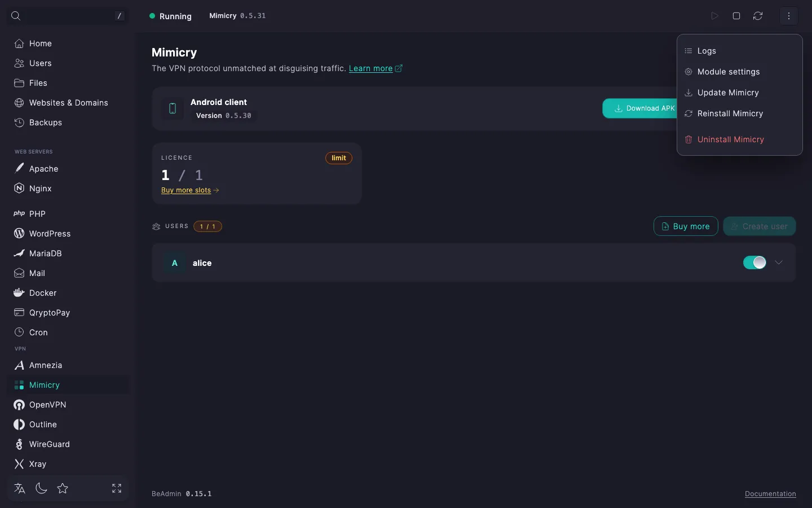Choose Update Mimicry in the menu

pyautogui.click(x=739, y=93)
